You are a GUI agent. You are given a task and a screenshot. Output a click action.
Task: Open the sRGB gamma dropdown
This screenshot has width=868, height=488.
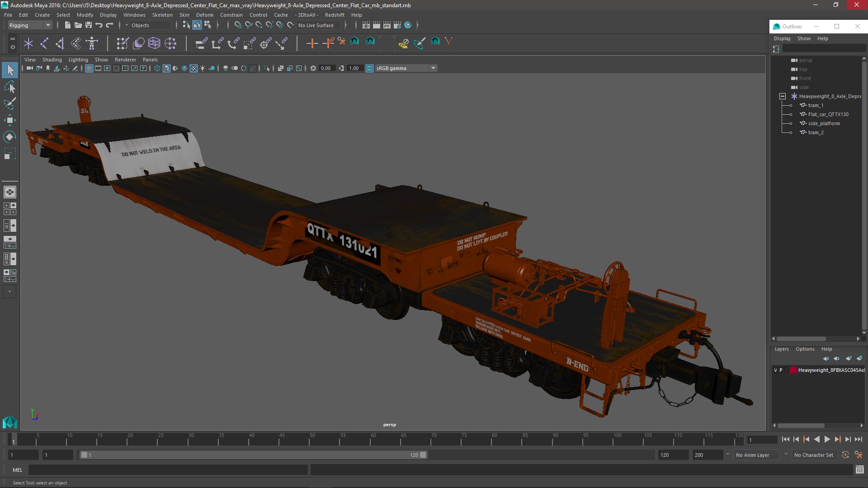click(x=406, y=68)
